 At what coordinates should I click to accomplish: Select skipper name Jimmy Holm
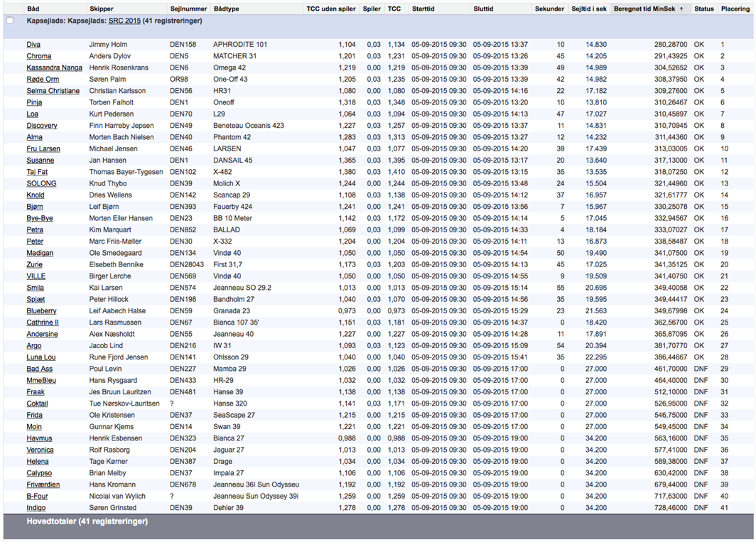click(x=108, y=44)
